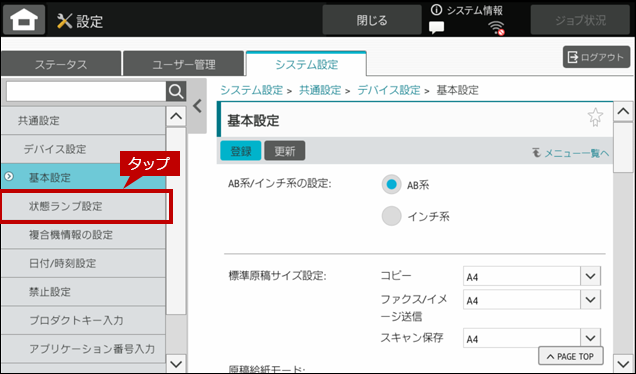Open the ジョブ状況 button

pyautogui.click(x=580, y=20)
